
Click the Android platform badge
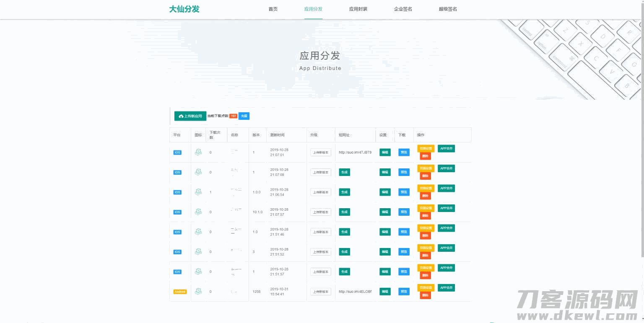point(180,292)
